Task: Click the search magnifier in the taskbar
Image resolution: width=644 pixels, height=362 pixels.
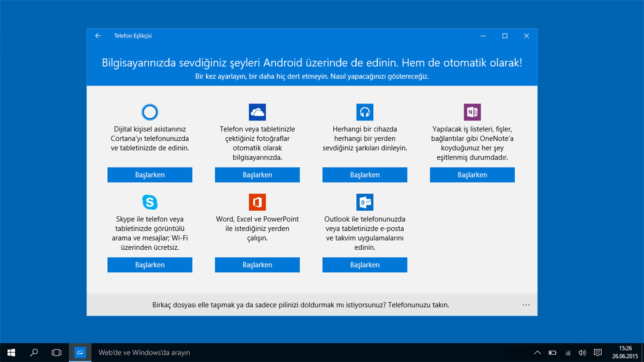Action: (34, 352)
